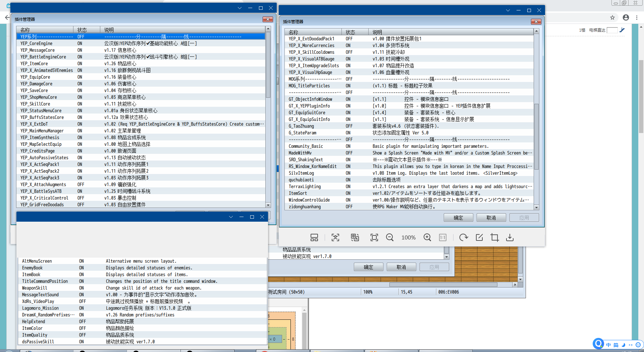This screenshot has height=352, width=644.
Task: Focus the 电梯直达 floor number input box
Action: (612, 30)
